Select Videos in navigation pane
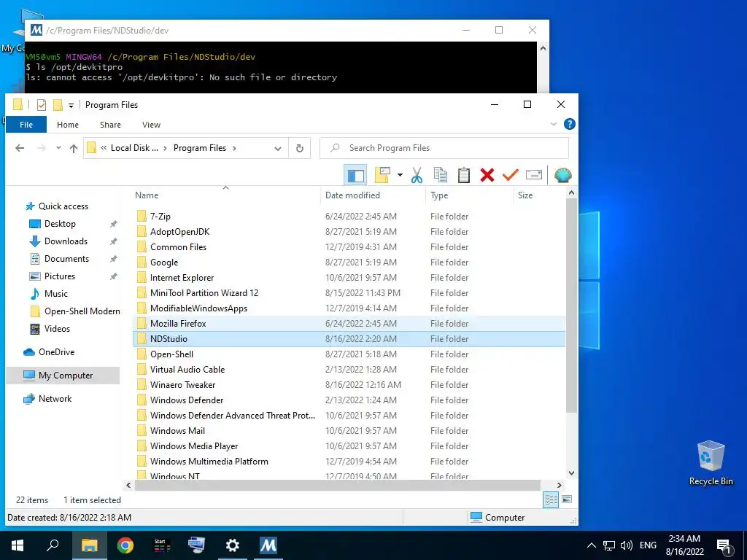The height and width of the screenshot is (560, 747). pos(57,329)
